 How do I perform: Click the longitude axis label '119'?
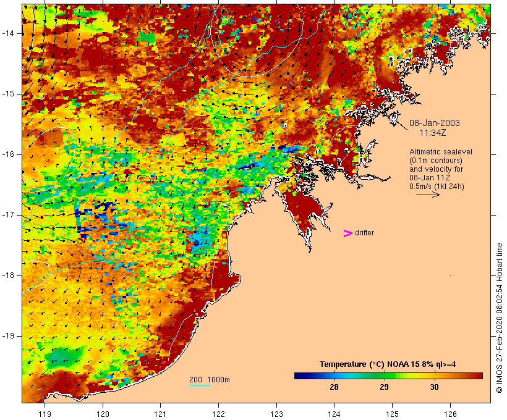click(x=45, y=414)
